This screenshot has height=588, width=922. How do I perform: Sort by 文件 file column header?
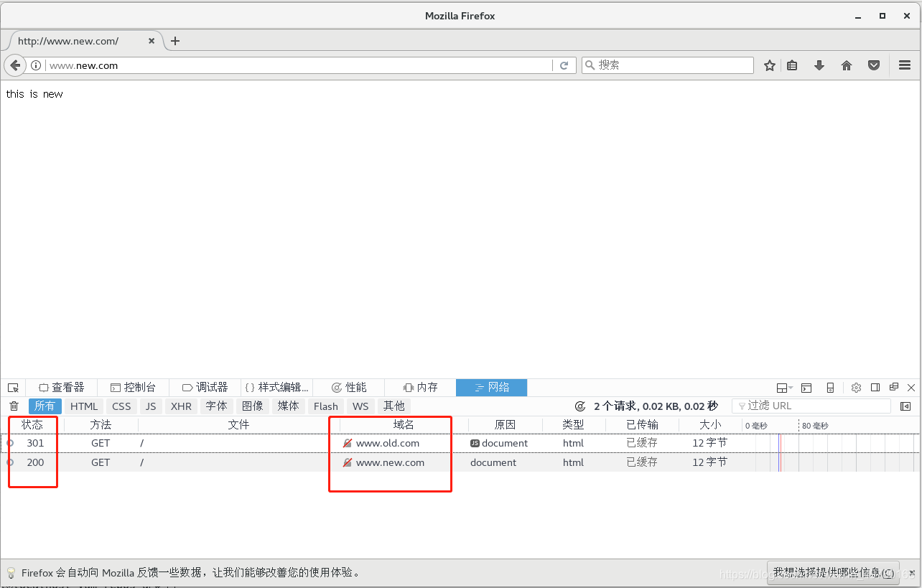pos(238,425)
